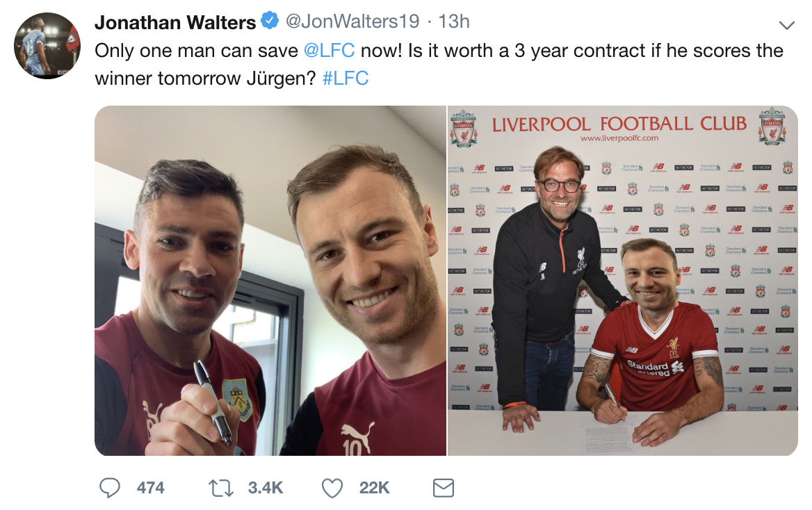The image size is (812, 510).
Task: Expand the tweet options chevron
Action: point(787,26)
